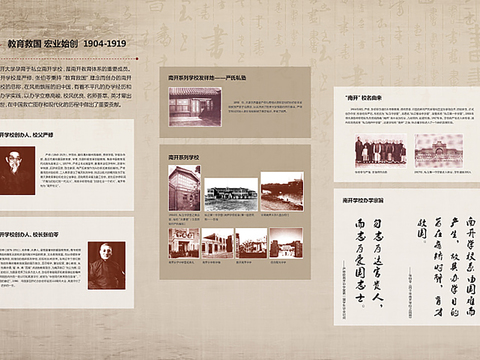Image resolution: width=480 pixels, height=360 pixels.
Task: Select the description text beside the 严氏私塾 photo
Action: pyautogui.click(x=265, y=107)
